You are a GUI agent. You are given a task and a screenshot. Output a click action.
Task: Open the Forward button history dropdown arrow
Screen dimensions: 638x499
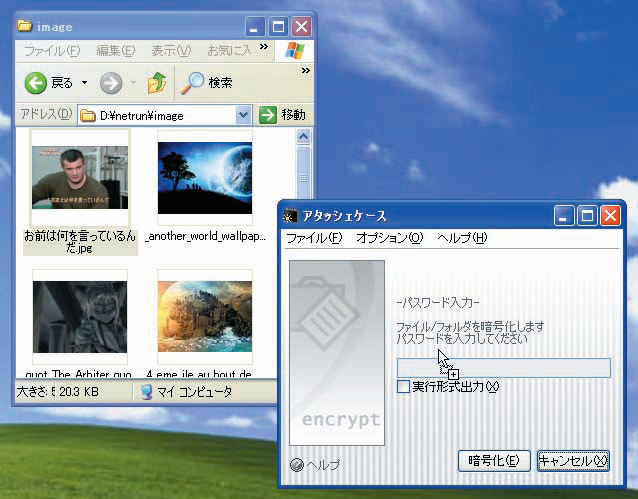133,83
